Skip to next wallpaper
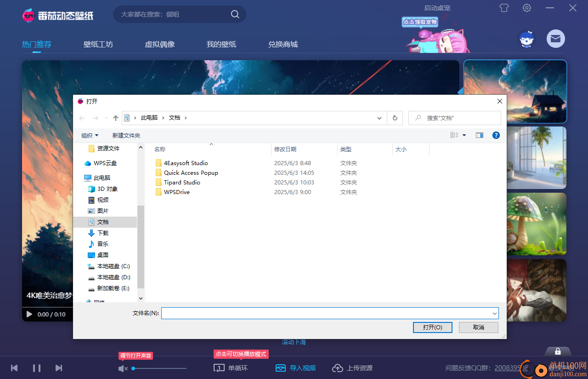Image resolution: width=588 pixels, height=379 pixels. point(59,368)
